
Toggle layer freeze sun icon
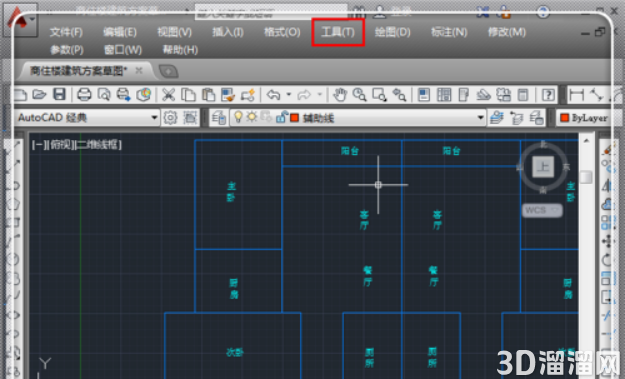(252, 117)
